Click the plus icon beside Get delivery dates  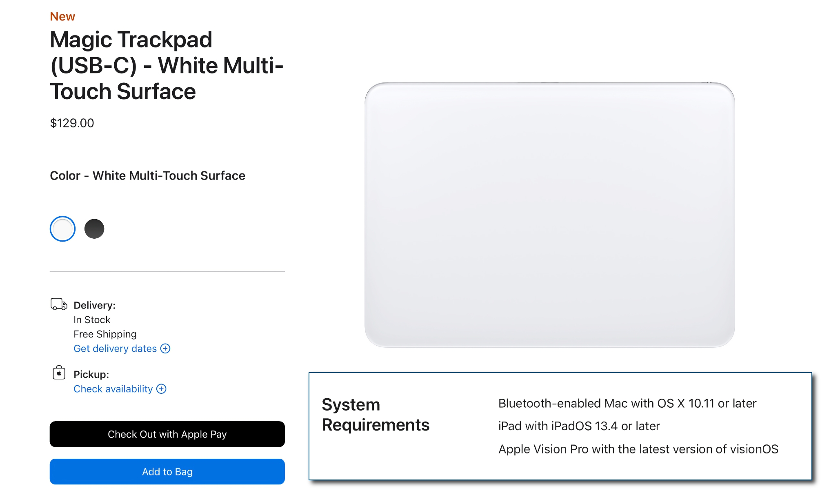pos(165,349)
